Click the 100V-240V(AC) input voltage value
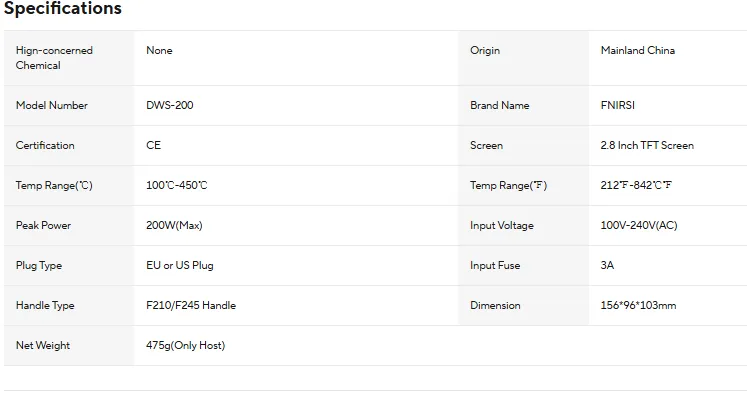Screen dimensions: 747x403 point(639,225)
